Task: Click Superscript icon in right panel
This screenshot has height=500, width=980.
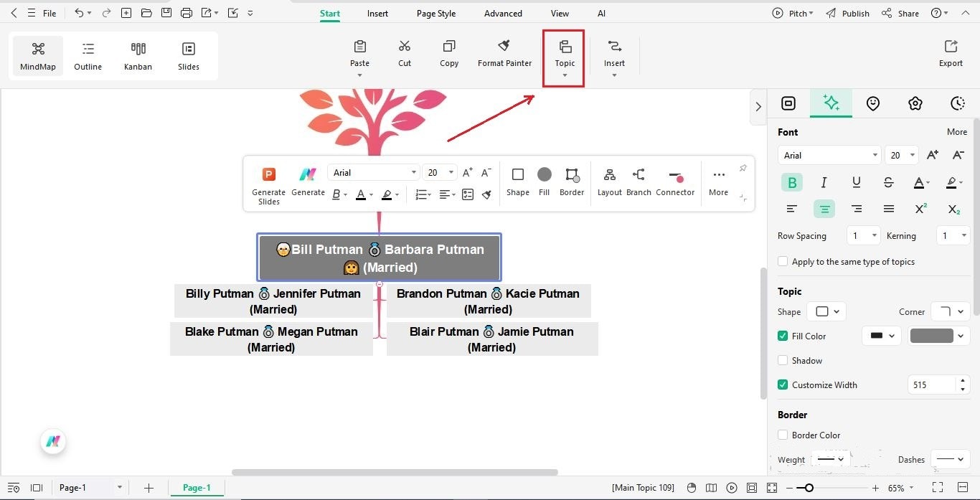Action: pyautogui.click(x=921, y=209)
